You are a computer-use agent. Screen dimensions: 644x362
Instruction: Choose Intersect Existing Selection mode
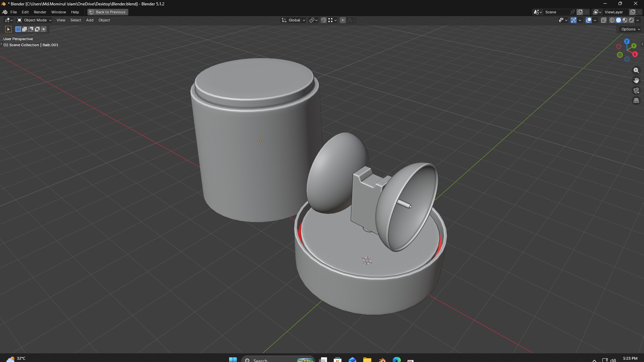click(44, 29)
